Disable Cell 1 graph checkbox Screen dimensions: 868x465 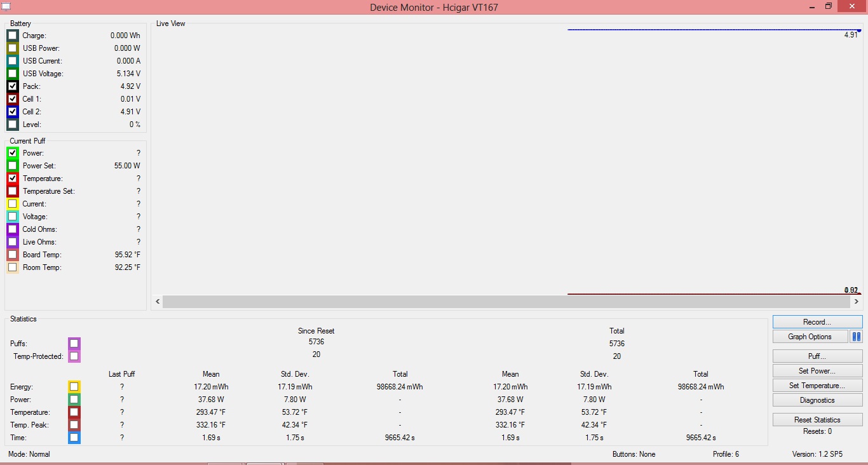pyautogui.click(x=13, y=99)
